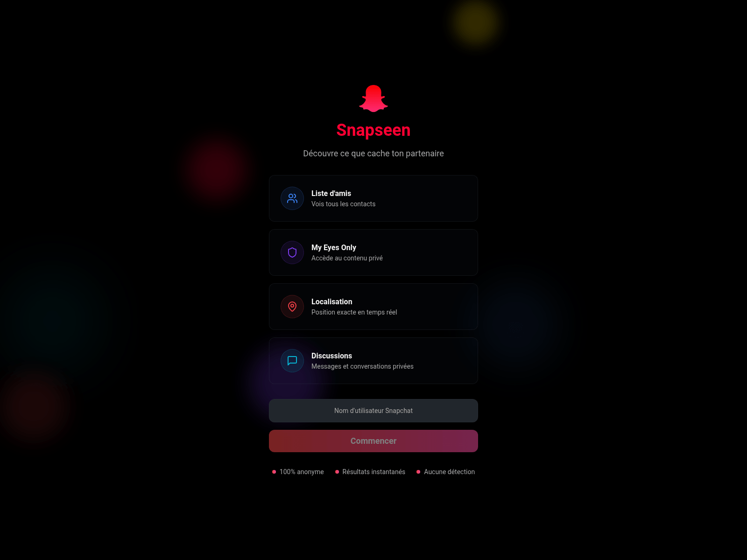Click the Snapseen title text

point(373,130)
